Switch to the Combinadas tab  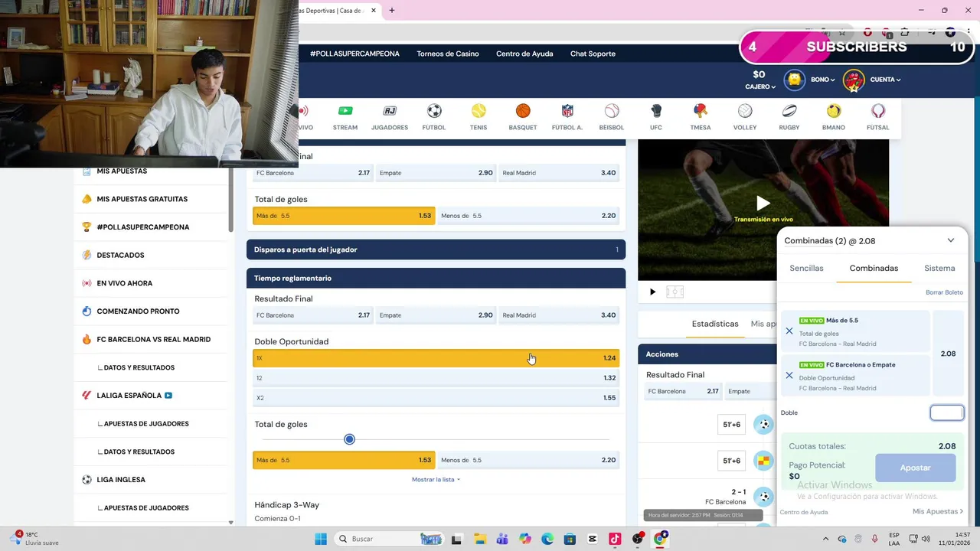pos(874,269)
